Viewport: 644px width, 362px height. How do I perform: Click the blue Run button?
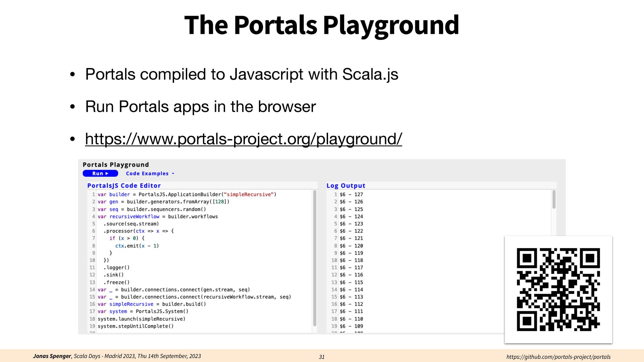pos(100,173)
